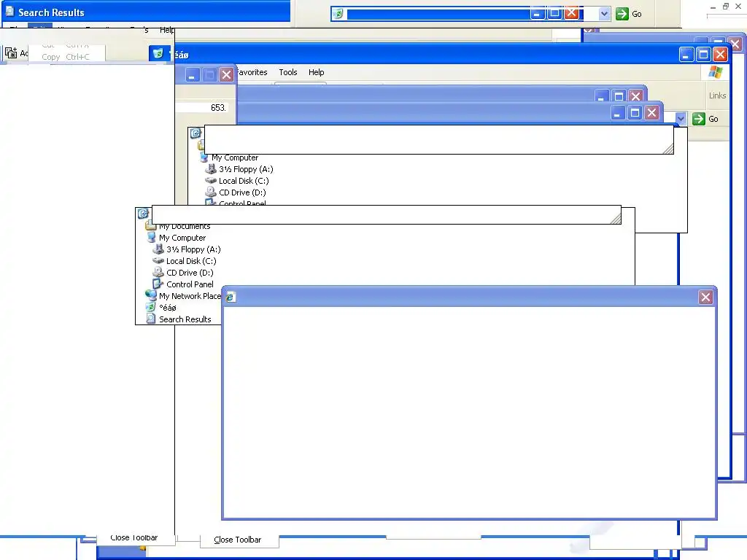This screenshot has height=560, width=747.
Task: Click the resize grip of the front white list box
Action: click(616, 218)
